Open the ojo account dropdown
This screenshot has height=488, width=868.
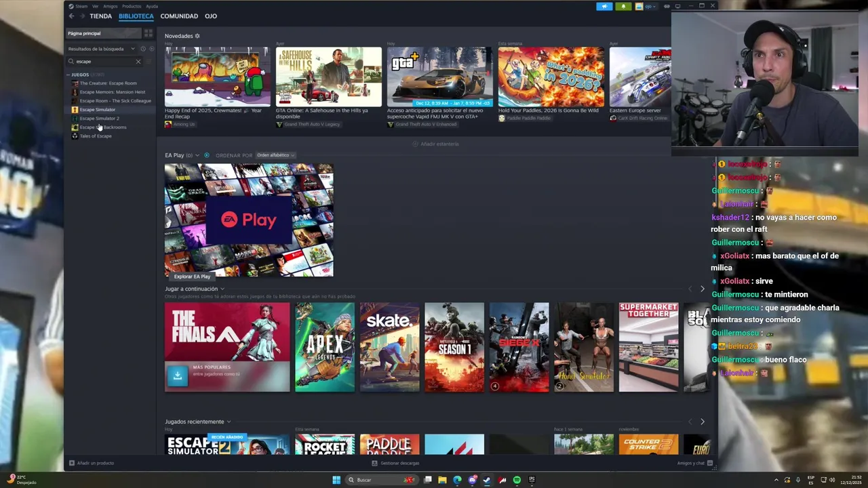[647, 6]
